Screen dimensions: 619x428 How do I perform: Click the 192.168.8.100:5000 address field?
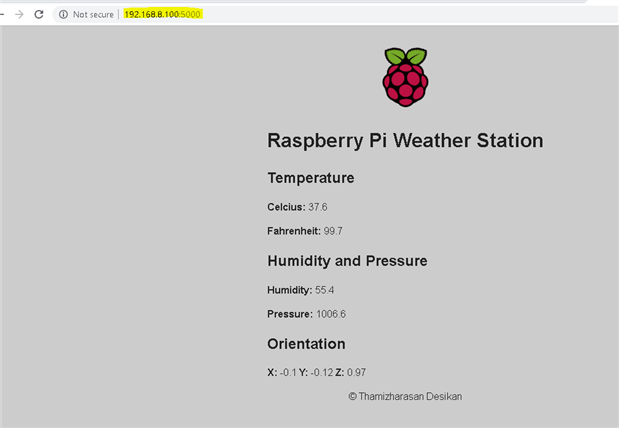(x=163, y=15)
